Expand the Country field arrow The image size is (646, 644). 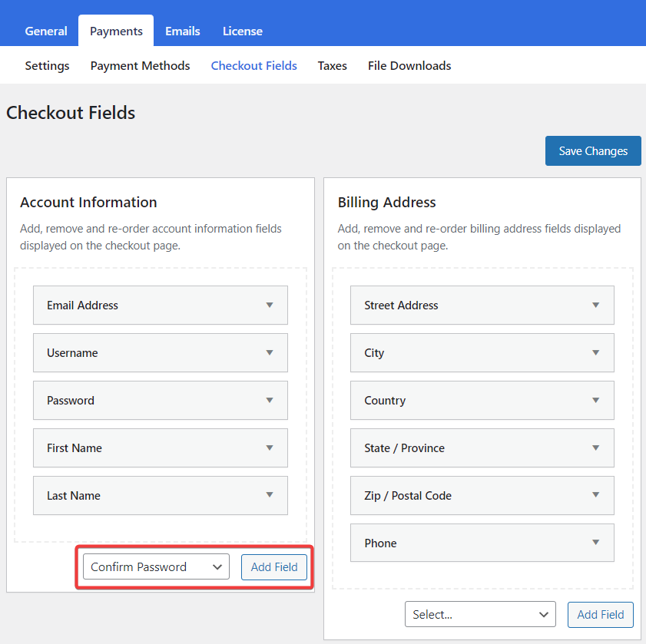595,400
